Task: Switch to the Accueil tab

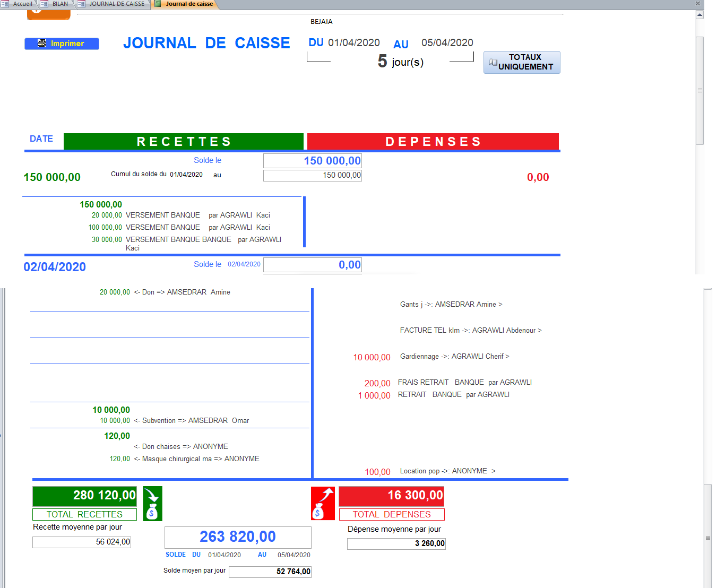Action: 18,4
